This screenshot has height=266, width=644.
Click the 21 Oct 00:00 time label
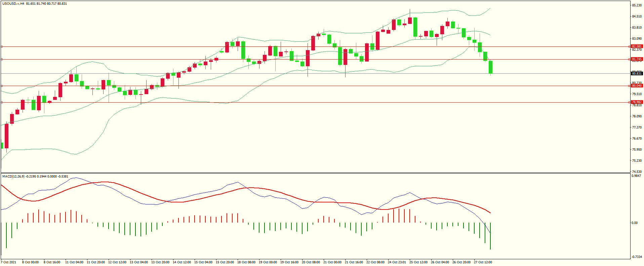(x=332, y=262)
